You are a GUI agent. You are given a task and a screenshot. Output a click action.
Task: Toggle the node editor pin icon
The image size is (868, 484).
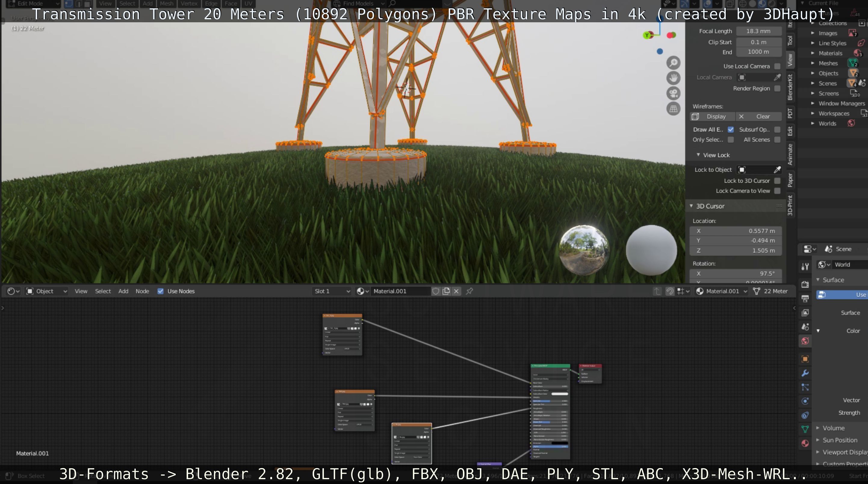coord(469,291)
